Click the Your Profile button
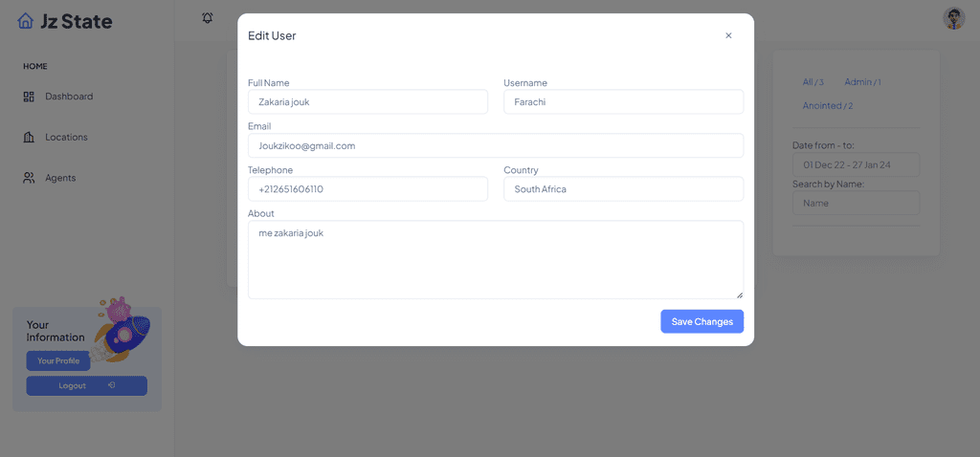The image size is (980, 457). (x=58, y=360)
